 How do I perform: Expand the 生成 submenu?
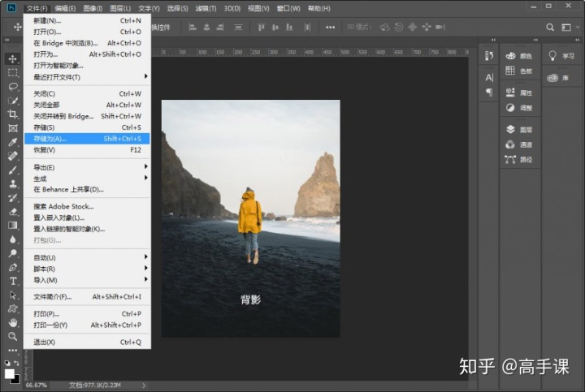[87, 179]
